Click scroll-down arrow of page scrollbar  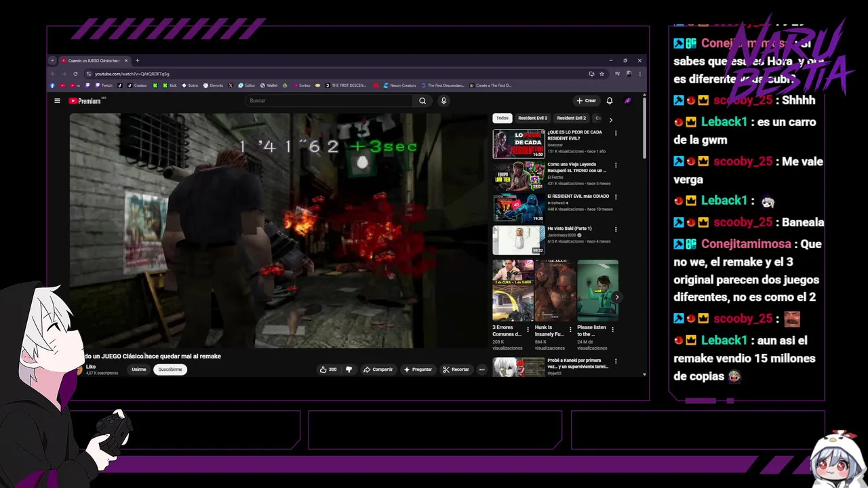(644, 374)
